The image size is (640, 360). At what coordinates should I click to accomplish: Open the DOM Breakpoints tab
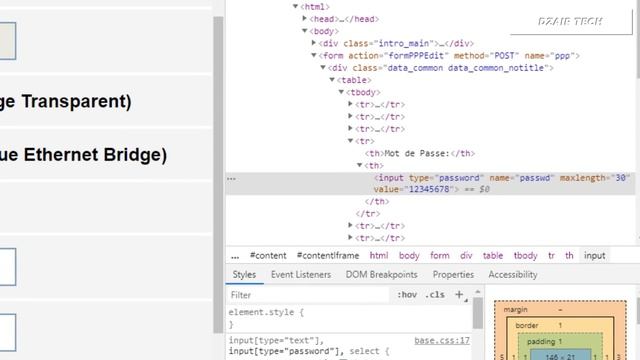[x=381, y=275]
